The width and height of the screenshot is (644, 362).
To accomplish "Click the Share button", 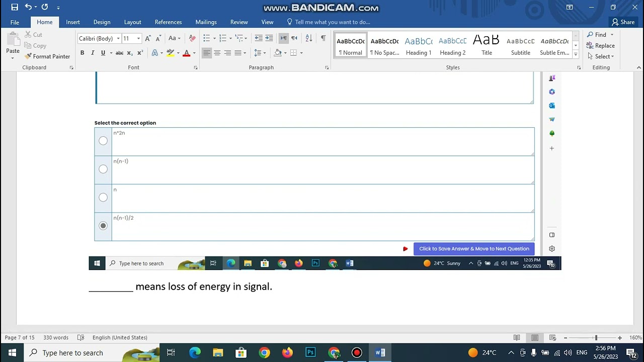I will (623, 22).
